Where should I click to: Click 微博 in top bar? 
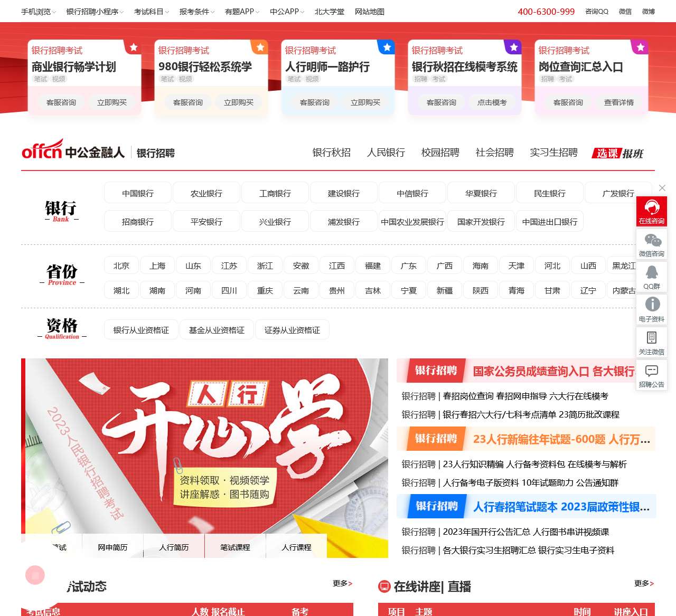point(649,12)
